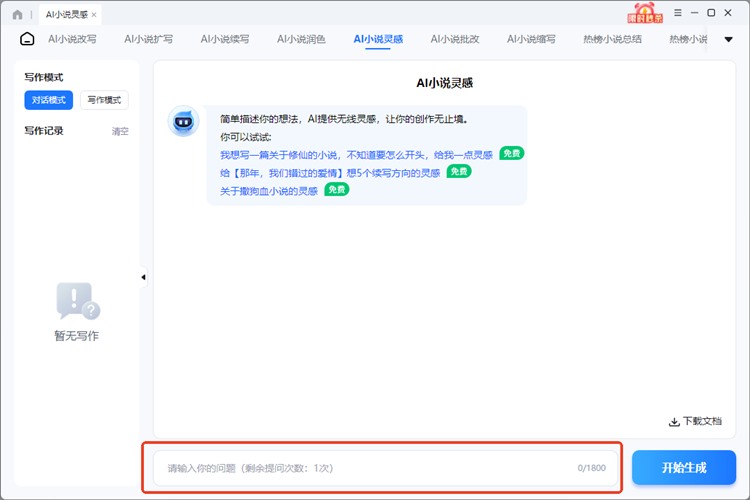Click the limited-time promotion gift icon
The width and height of the screenshot is (750, 500).
[645, 13]
